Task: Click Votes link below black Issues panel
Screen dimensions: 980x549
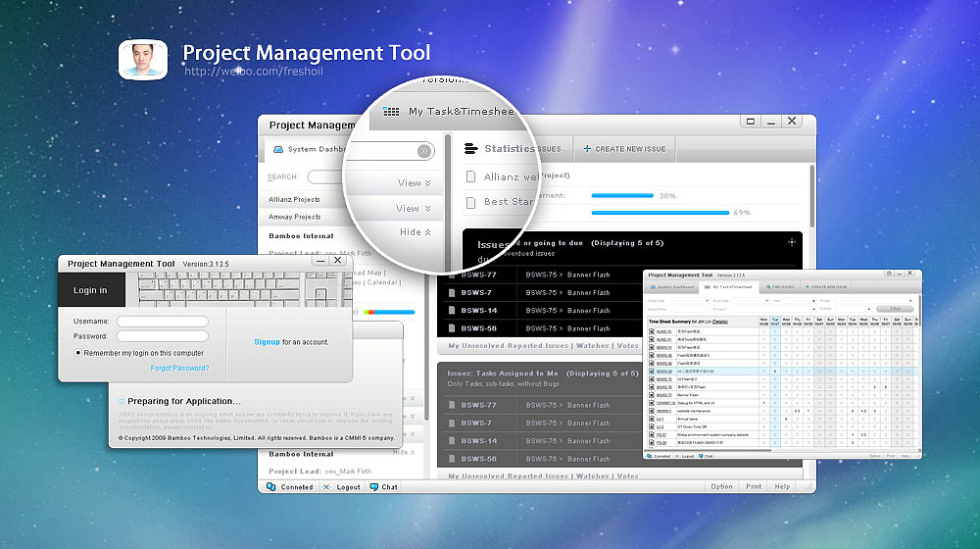Action: (627, 345)
